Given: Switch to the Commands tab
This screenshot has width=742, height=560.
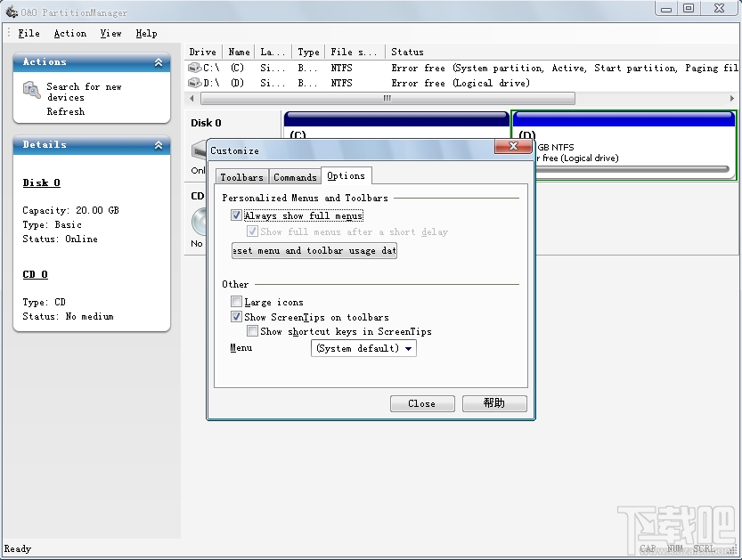Looking at the screenshot, I should pos(295,175).
